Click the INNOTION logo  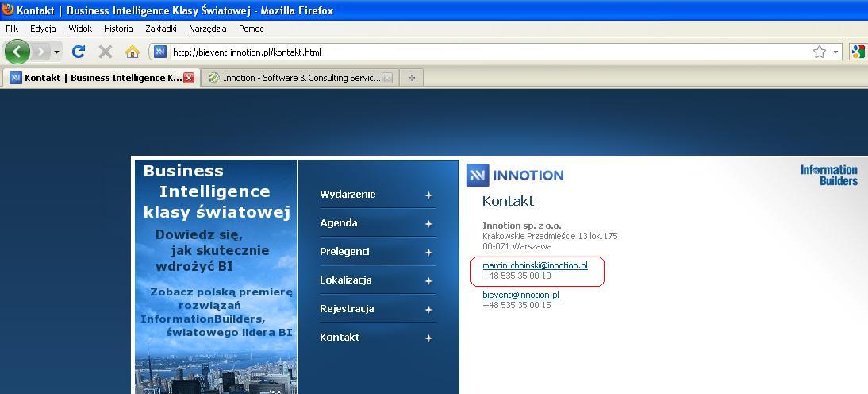pos(515,176)
